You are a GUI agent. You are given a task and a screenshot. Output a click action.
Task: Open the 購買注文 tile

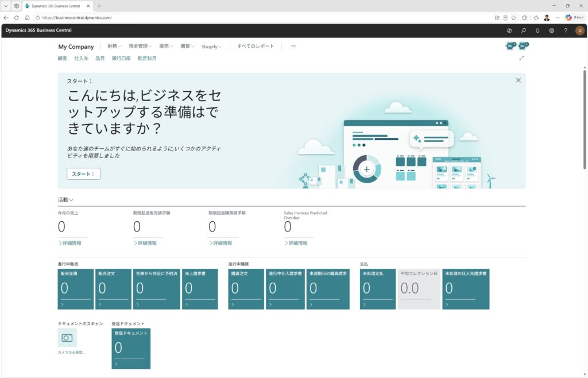(x=246, y=289)
